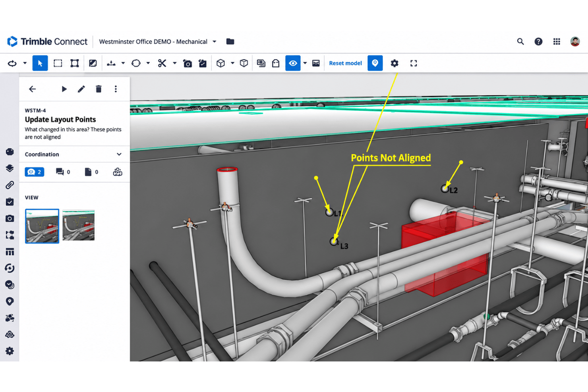This screenshot has height=392, width=588.
Task: Go back with the panel's left arrow
Action: (x=33, y=89)
